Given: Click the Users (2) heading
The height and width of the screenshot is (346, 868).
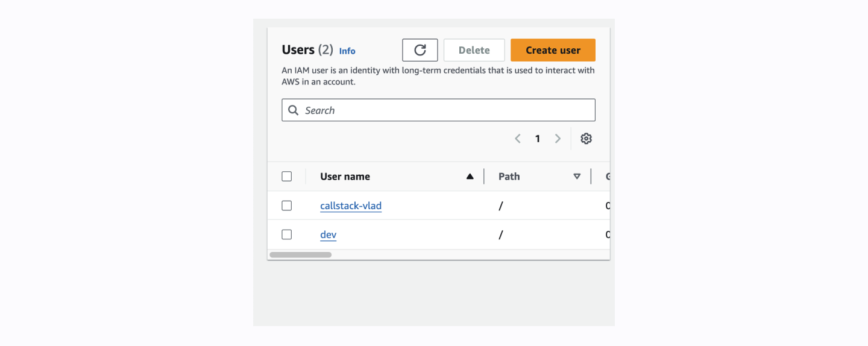Looking at the screenshot, I should [x=307, y=50].
